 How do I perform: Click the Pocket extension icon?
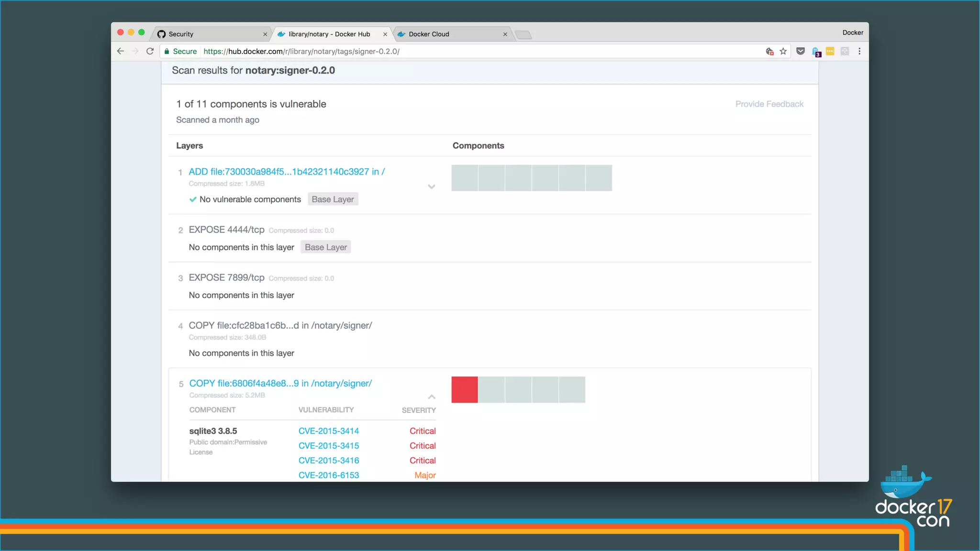801,51
